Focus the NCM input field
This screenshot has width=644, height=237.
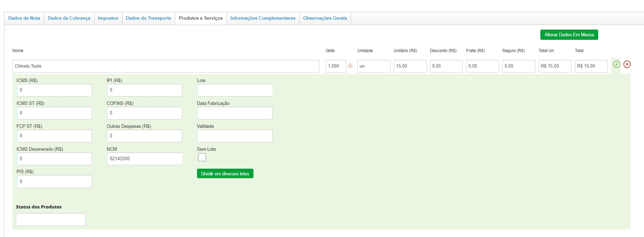coord(145,159)
